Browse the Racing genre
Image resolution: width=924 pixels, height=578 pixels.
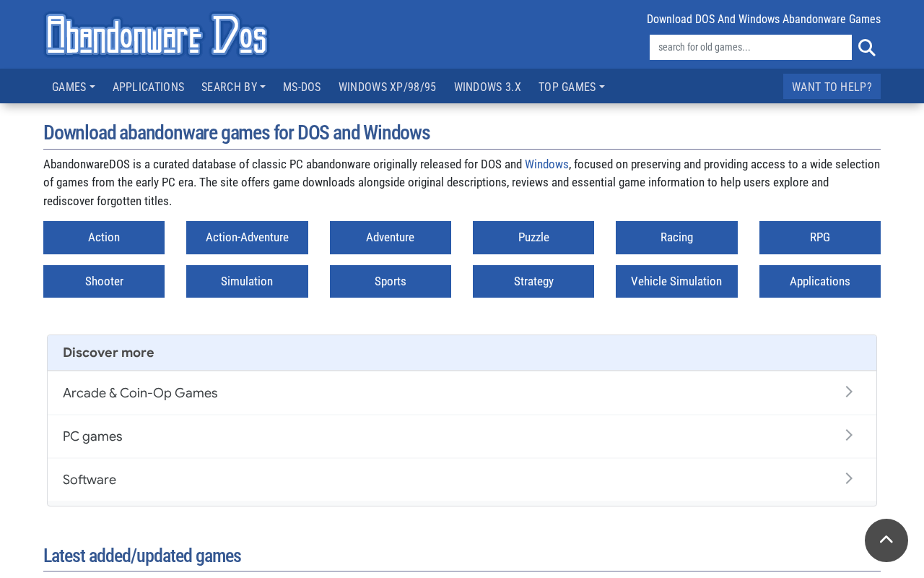pos(676,238)
